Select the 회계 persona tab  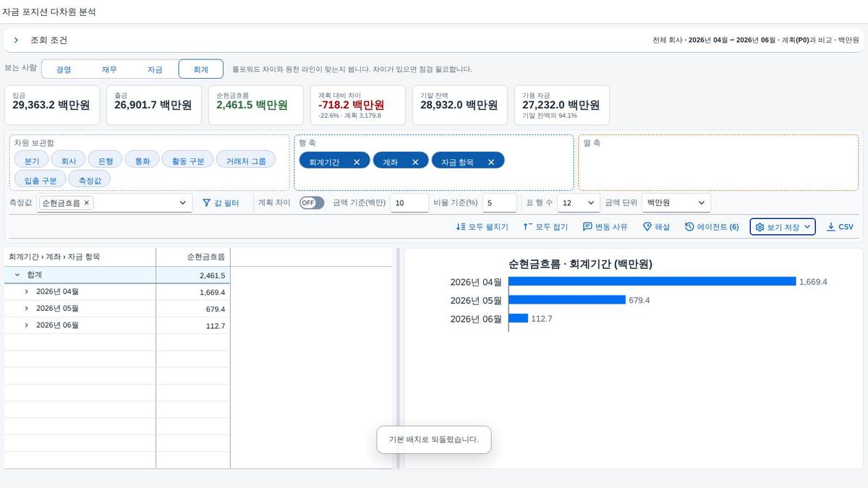pos(200,69)
